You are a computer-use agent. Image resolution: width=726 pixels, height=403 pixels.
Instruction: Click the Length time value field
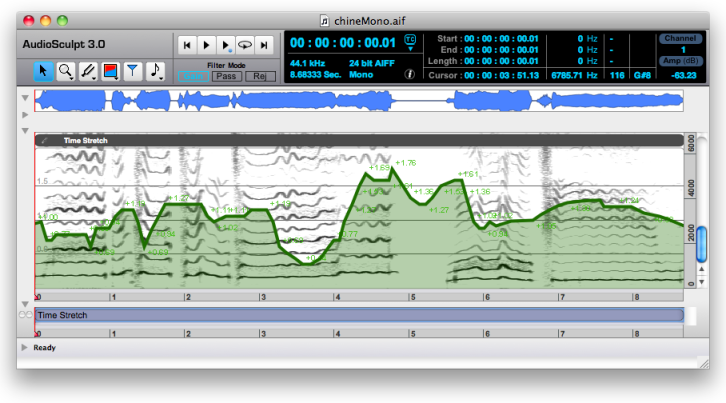coord(501,61)
